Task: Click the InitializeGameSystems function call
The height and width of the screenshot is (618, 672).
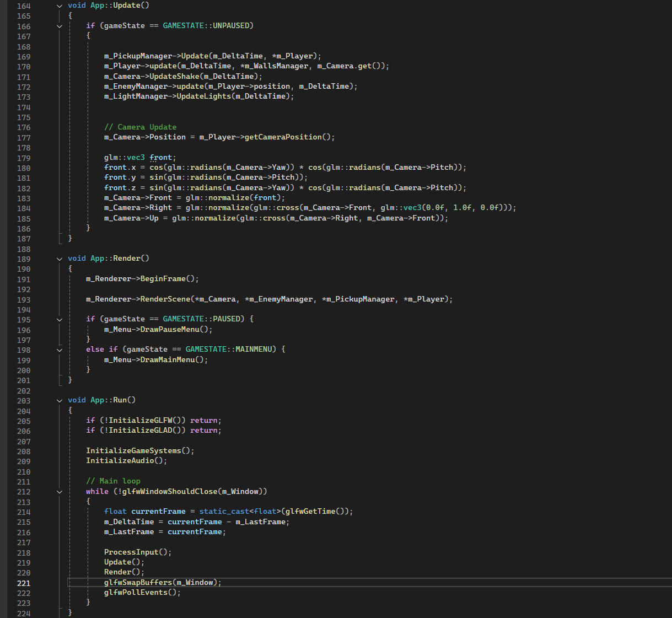Action: click(x=133, y=450)
